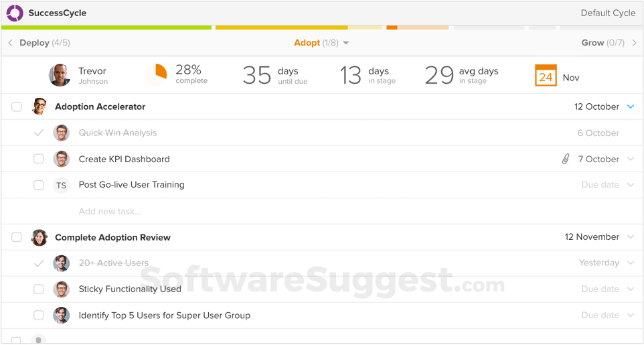This screenshot has width=644, height=345.
Task: Click the paperclip attachment on Create KPI Dashboard
Action: coord(566,159)
